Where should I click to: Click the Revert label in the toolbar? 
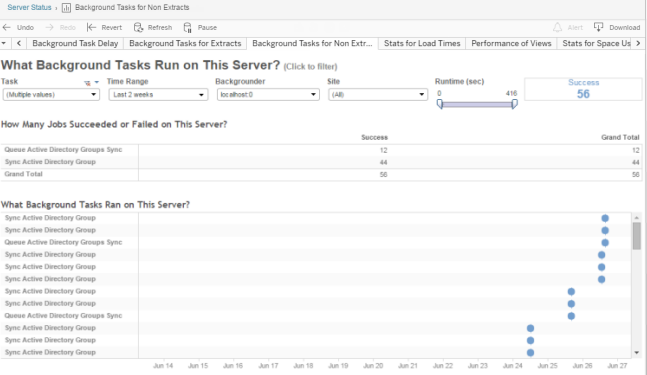tap(111, 28)
